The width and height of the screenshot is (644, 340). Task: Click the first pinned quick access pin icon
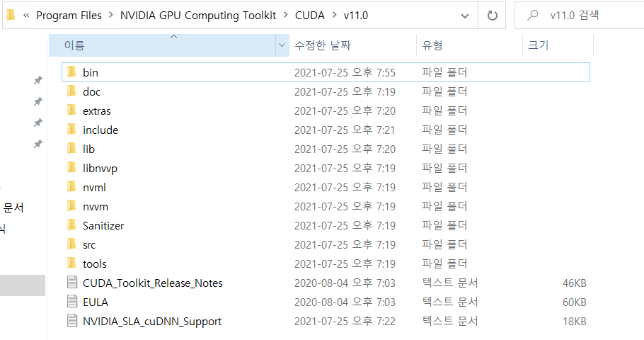coord(38,80)
